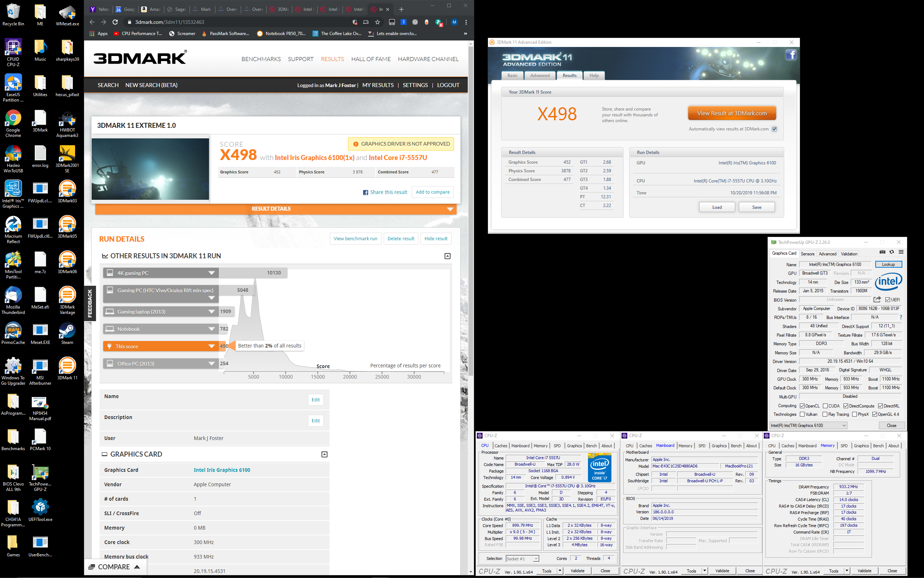
Task: Open PrimoCache desktop shortcut
Action: click(x=13, y=334)
